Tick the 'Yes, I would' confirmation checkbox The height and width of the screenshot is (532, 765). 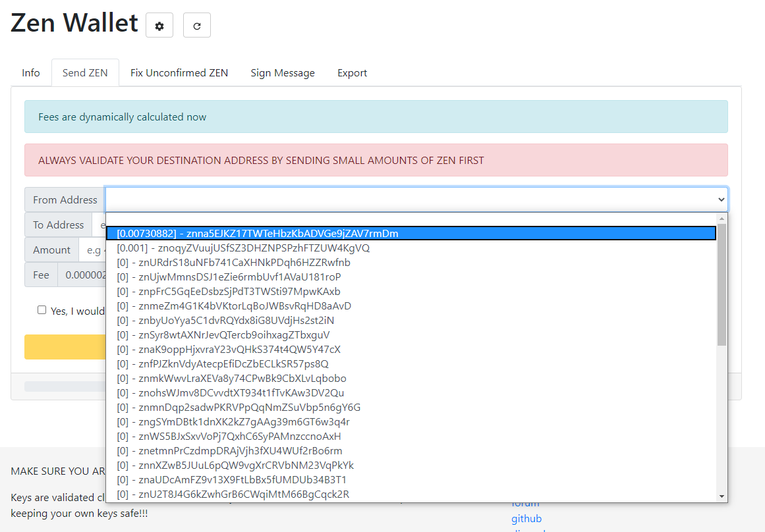point(42,310)
